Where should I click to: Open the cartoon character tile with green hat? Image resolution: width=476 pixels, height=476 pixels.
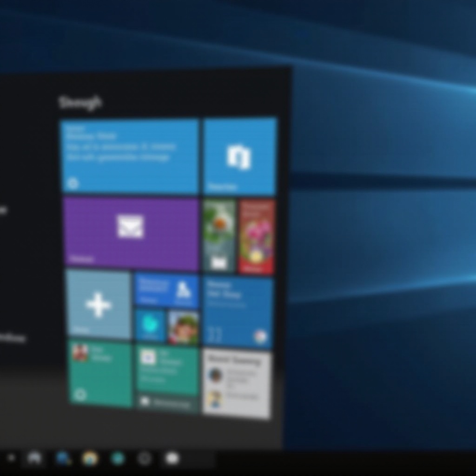tap(183, 327)
